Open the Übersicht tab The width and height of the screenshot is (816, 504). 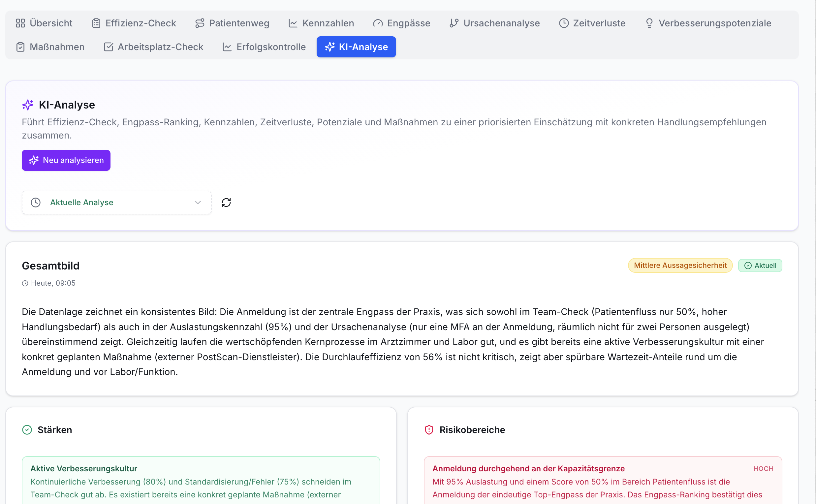[44, 23]
